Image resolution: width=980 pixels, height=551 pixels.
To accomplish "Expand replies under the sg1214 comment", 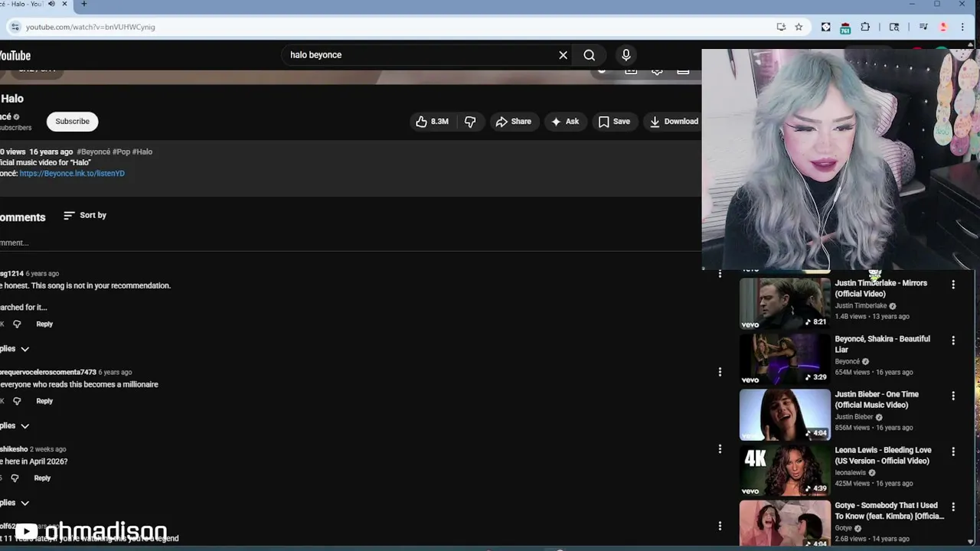I will click(15, 349).
